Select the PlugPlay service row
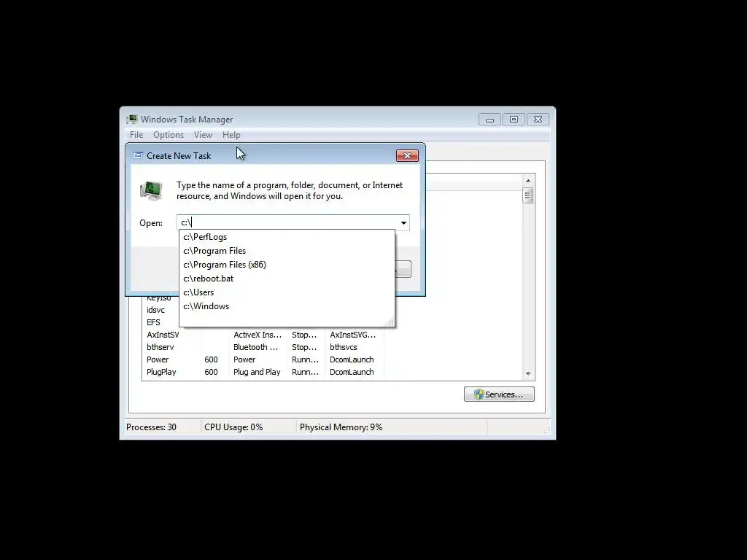Viewport: 747px width, 560px height. (x=263, y=372)
